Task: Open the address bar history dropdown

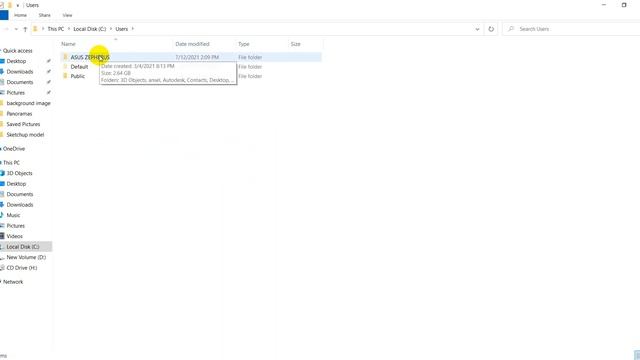Action: (x=477, y=29)
